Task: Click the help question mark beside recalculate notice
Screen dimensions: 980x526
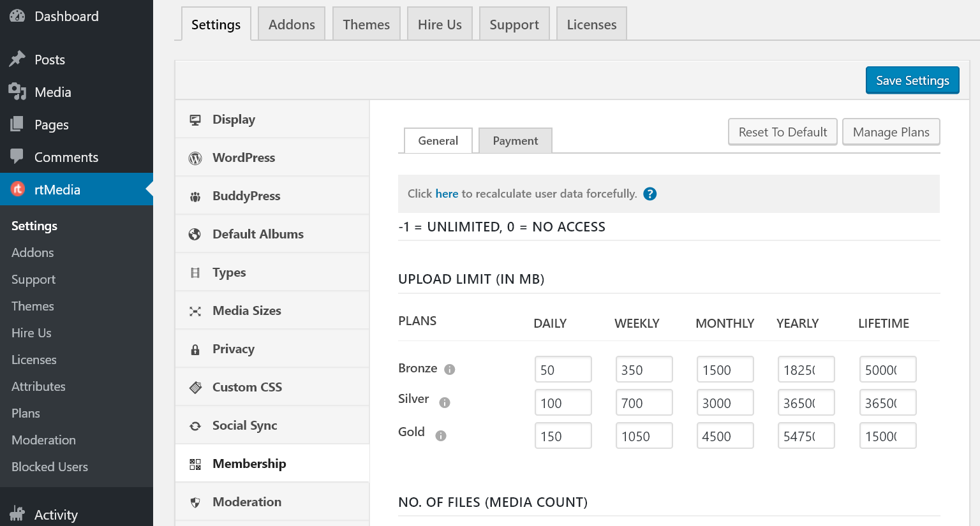Action: pyautogui.click(x=650, y=193)
